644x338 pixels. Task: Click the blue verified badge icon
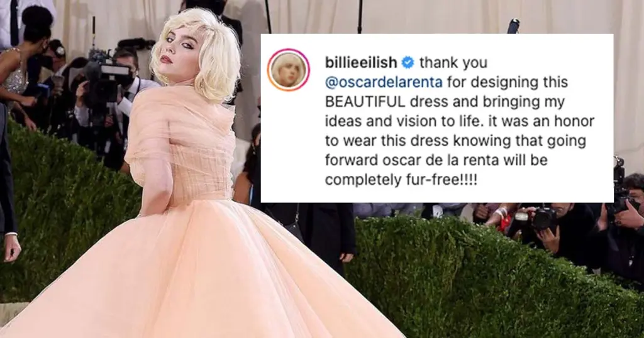[x=408, y=62]
